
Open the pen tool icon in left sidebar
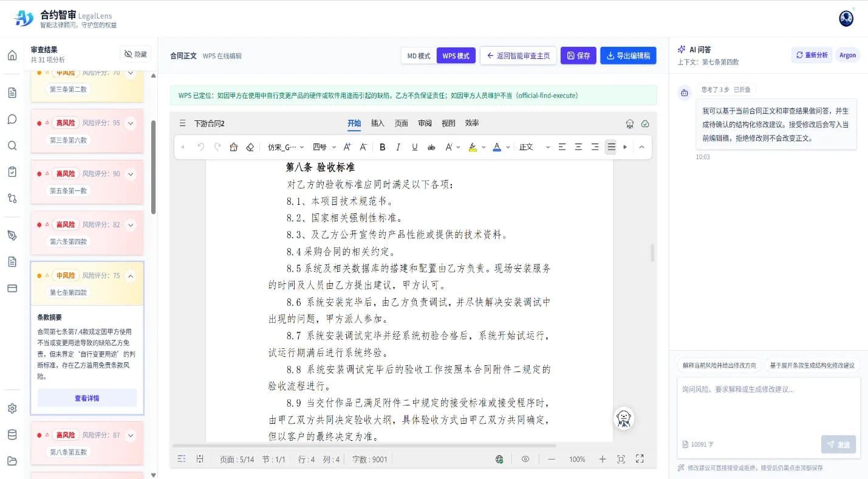pos(12,235)
